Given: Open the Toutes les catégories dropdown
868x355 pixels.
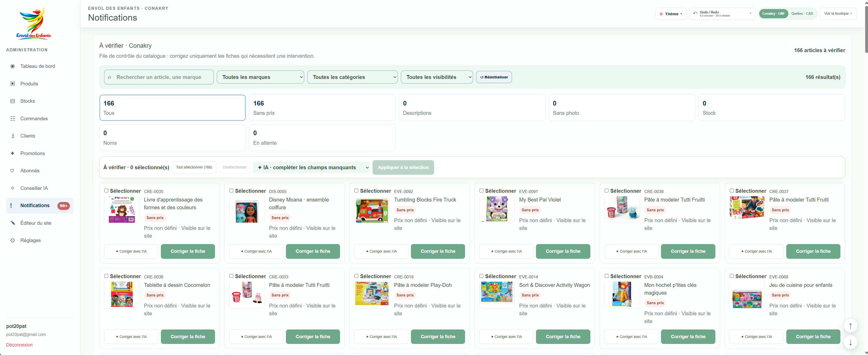Looking at the screenshot, I should (x=352, y=77).
